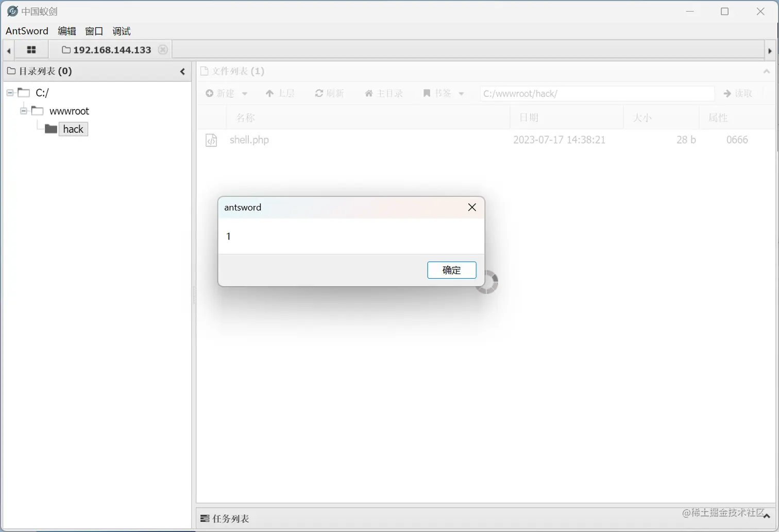Click the 任务列表 panel header
Image resolution: width=779 pixels, height=532 pixels.
pyautogui.click(x=486, y=519)
